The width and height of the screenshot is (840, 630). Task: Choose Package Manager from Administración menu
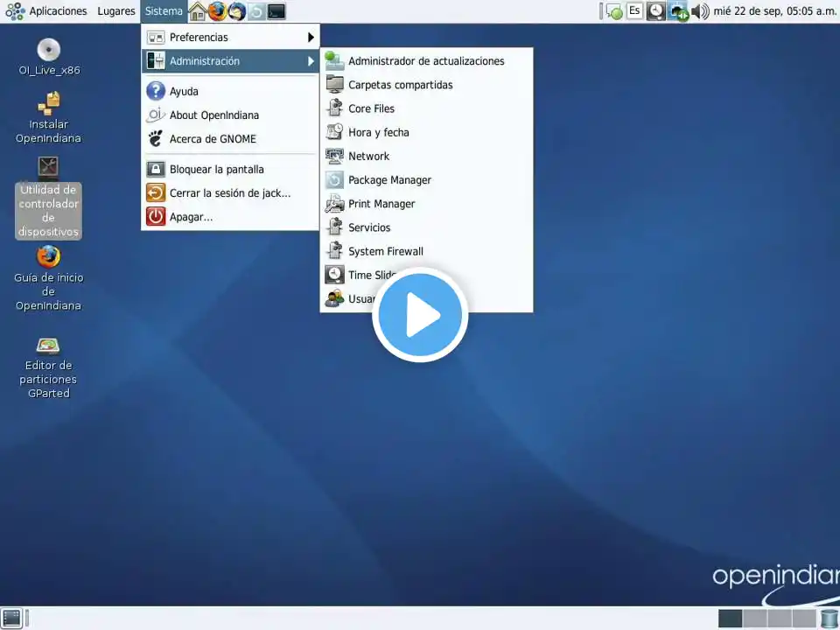(x=389, y=180)
